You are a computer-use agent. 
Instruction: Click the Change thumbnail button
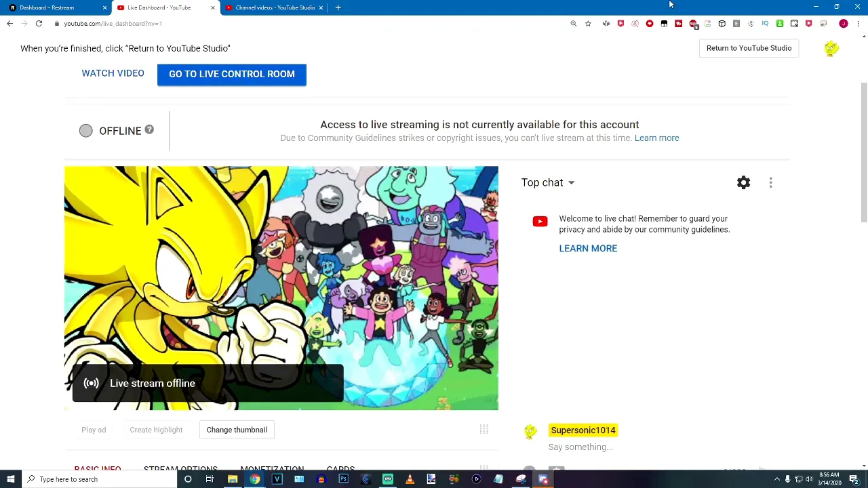[x=237, y=430]
